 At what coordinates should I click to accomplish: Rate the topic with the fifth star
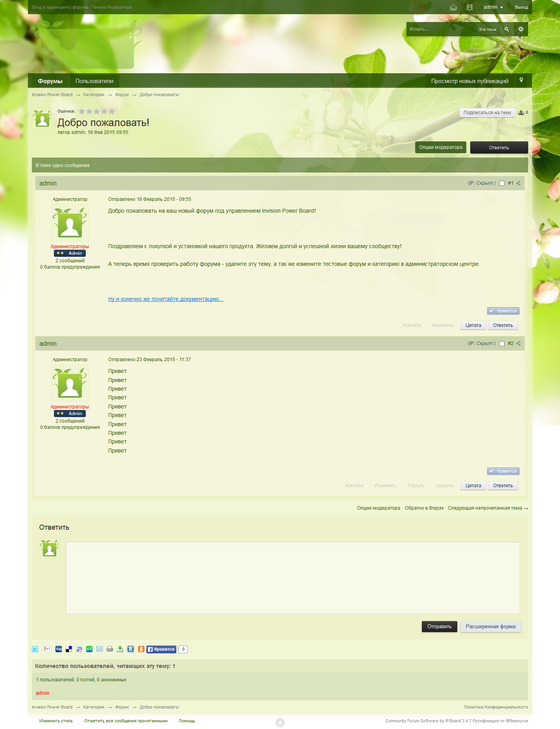[x=111, y=111]
